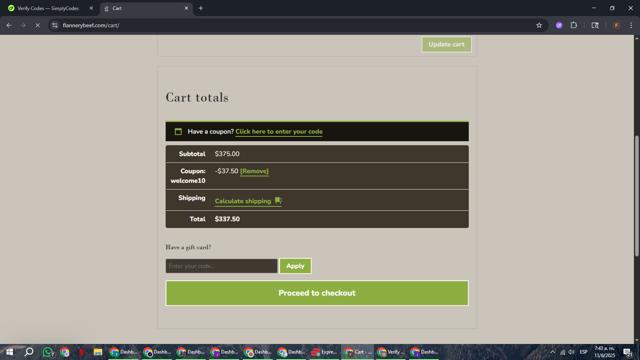The height and width of the screenshot is (360, 640).
Task: Click the forward navigation arrow
Action: (23, 25)
